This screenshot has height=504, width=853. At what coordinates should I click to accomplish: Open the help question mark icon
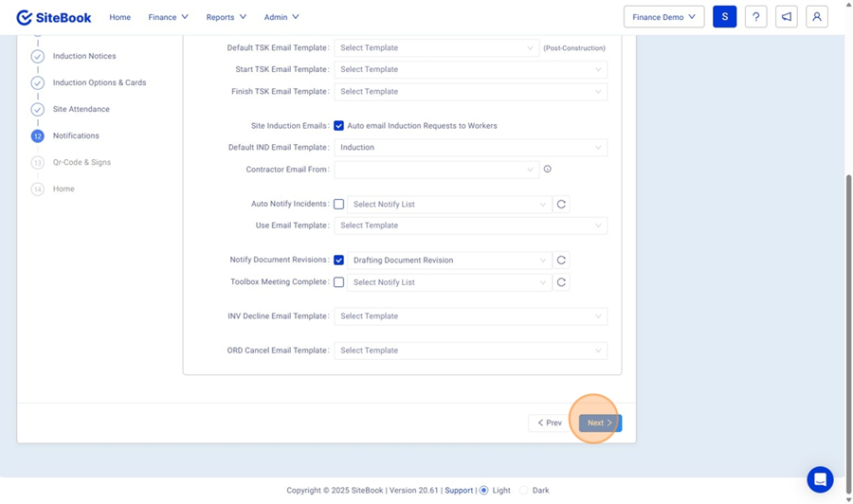pos(755,17)
